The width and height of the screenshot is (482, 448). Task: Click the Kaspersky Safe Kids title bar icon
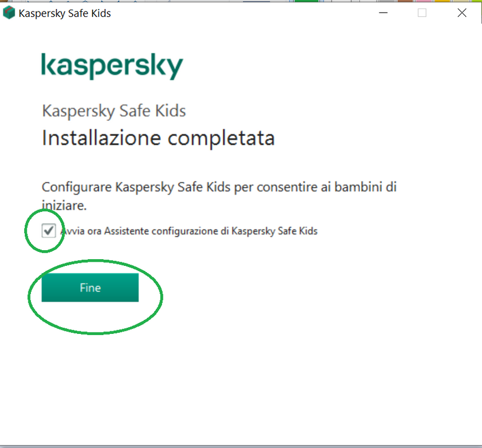pos(8,13)
